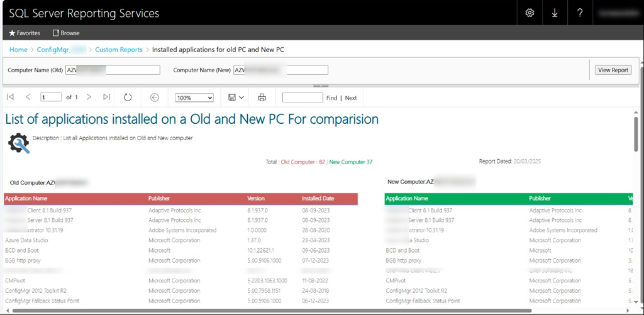Image resolution: width=644 pixels, height=315 pixels.
Task: Click the Computer Name (Old) input field
Action: [113, 70]
